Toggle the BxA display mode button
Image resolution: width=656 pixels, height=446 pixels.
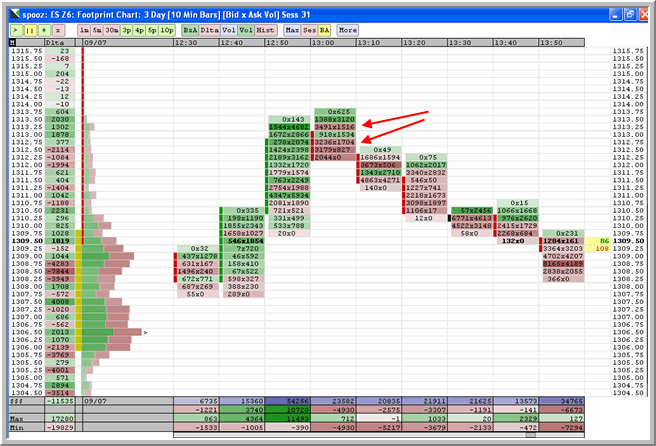189,30
